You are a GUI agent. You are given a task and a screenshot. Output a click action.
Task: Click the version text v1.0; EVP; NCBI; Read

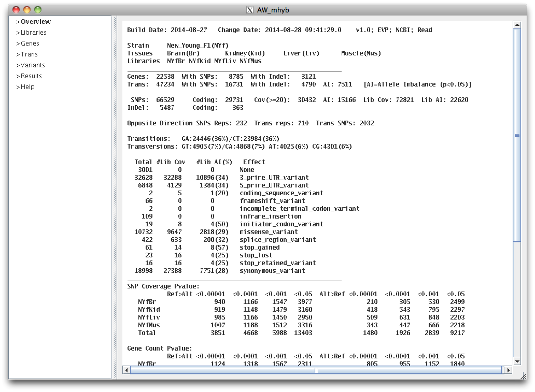click(394, 30)
